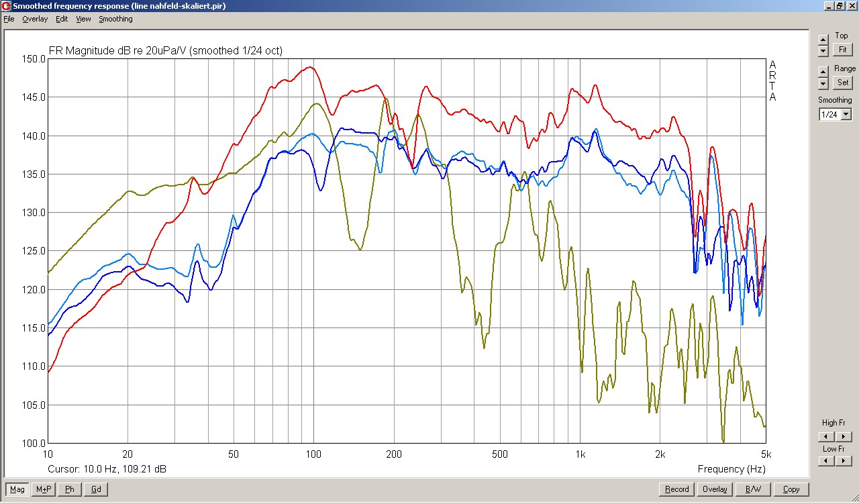Switch to the Ph phase view

(x=69, y=489)
